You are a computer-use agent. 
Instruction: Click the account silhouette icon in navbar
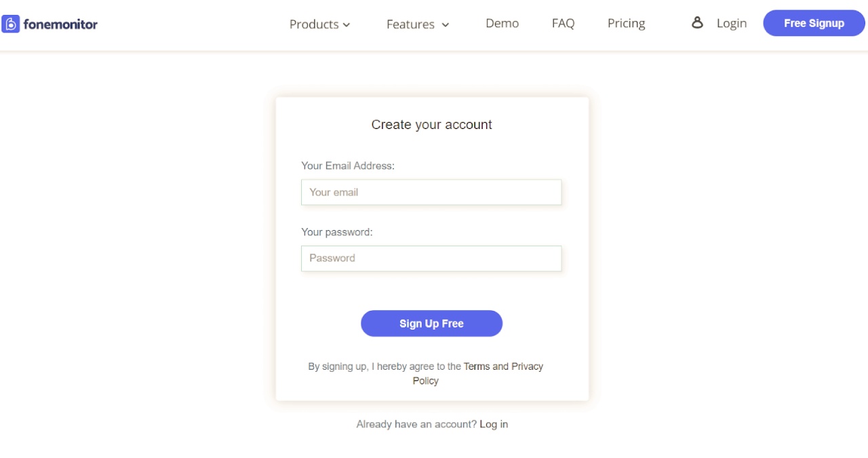pos(697,22)
